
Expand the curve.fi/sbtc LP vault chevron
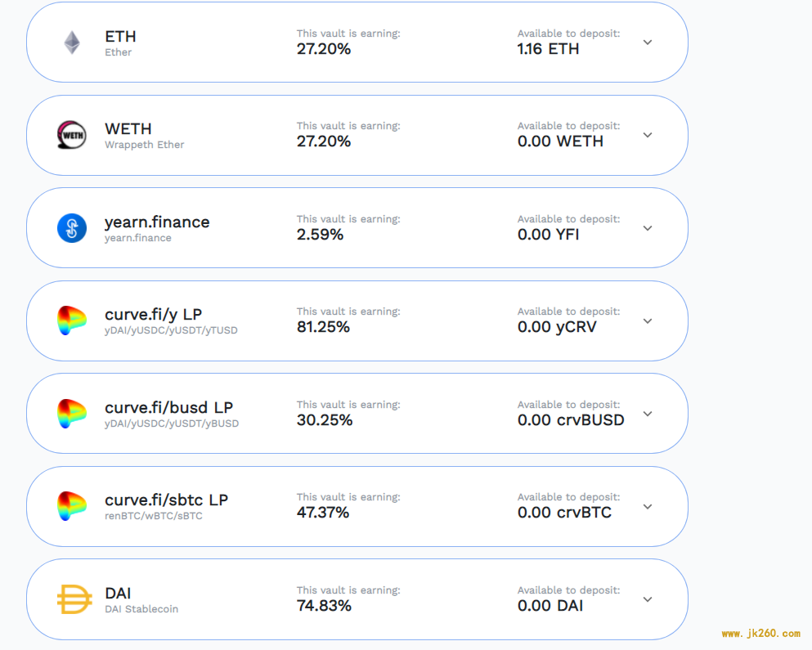[648, 507]
